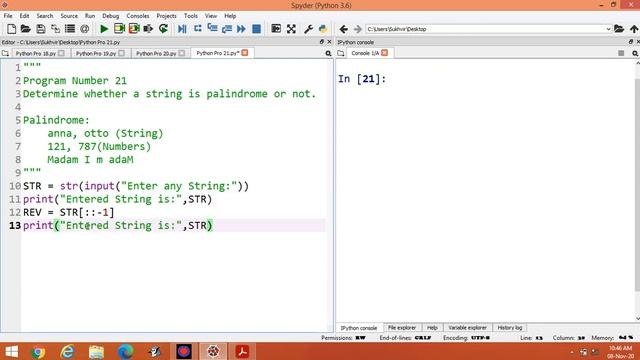This screenshot has width=640, height=360.
Task: Browse editor tabs icon
Action: (5, 53)
